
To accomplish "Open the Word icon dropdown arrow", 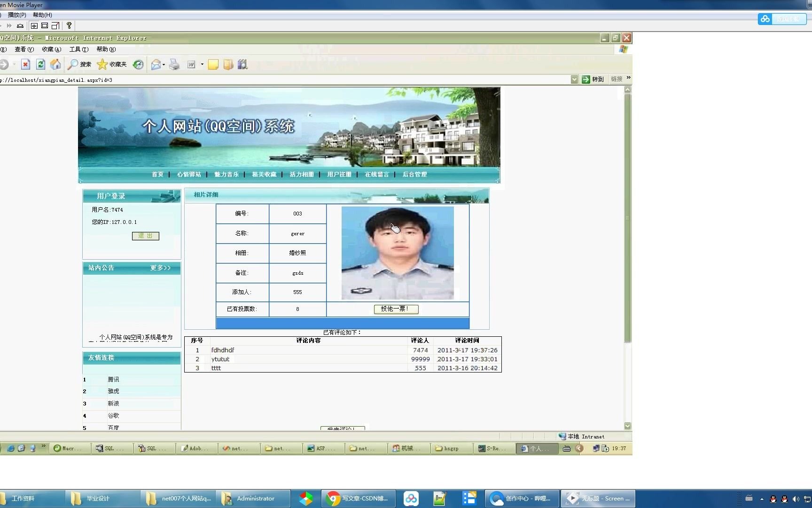I will [x=202, y=64].
